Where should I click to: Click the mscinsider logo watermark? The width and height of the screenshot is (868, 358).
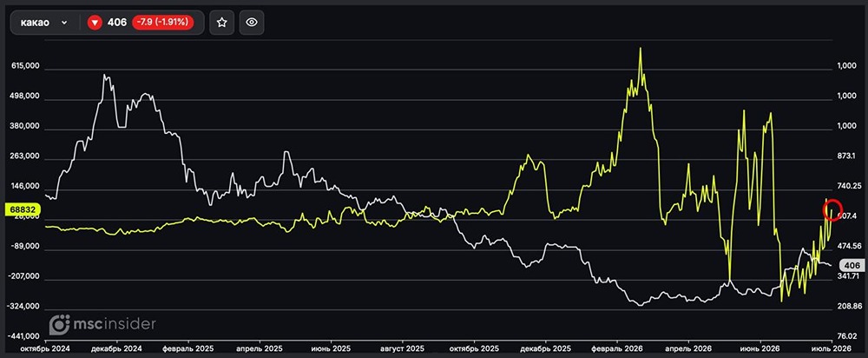pos(60,325)
